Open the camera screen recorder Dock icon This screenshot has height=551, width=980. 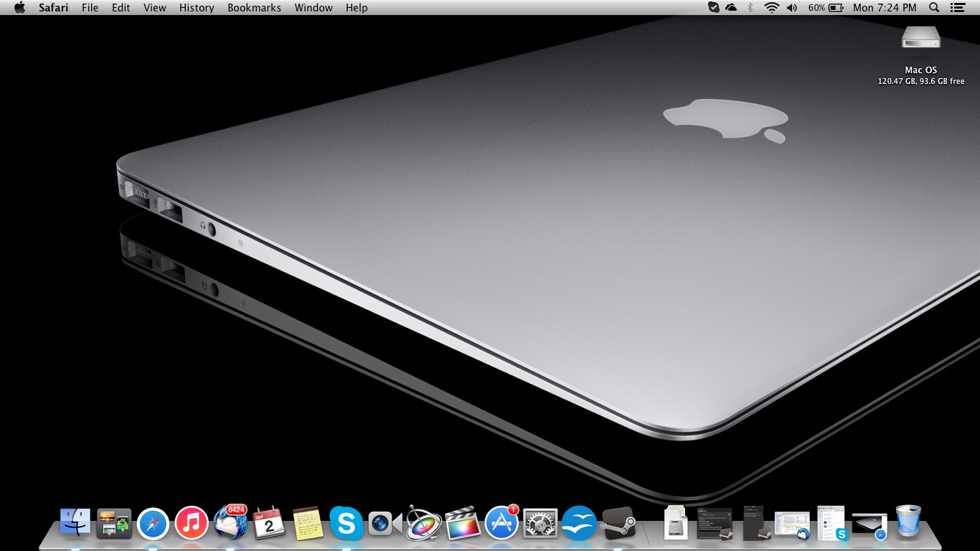click(x=385, y=523)
